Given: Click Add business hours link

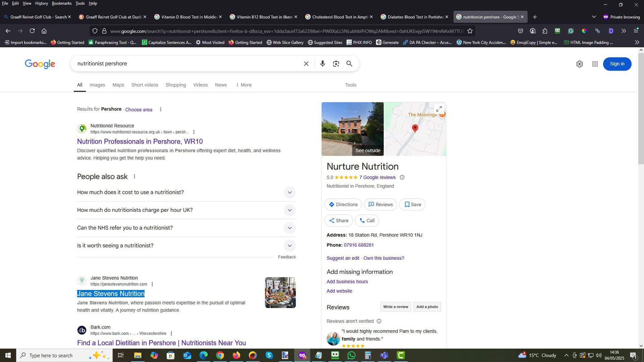Looking at the screenshot, I should click(x=347, y=282).
